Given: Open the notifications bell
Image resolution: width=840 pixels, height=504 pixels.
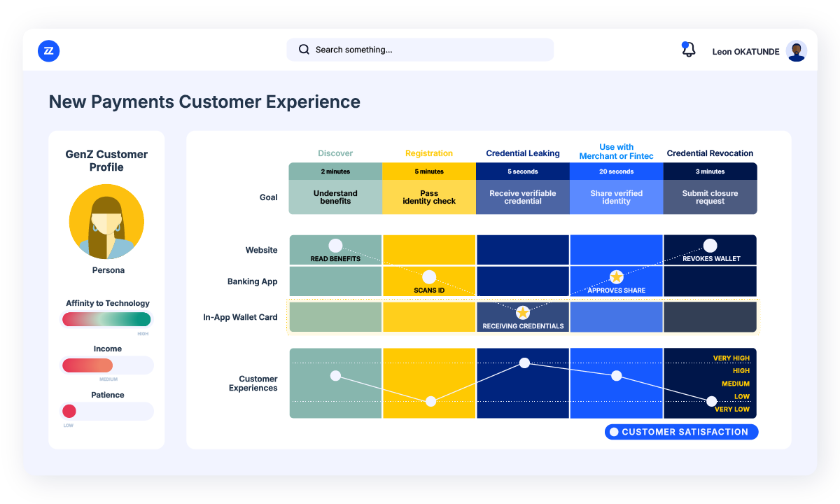Looking at the screenshot, I should click(x=689, y=50).
